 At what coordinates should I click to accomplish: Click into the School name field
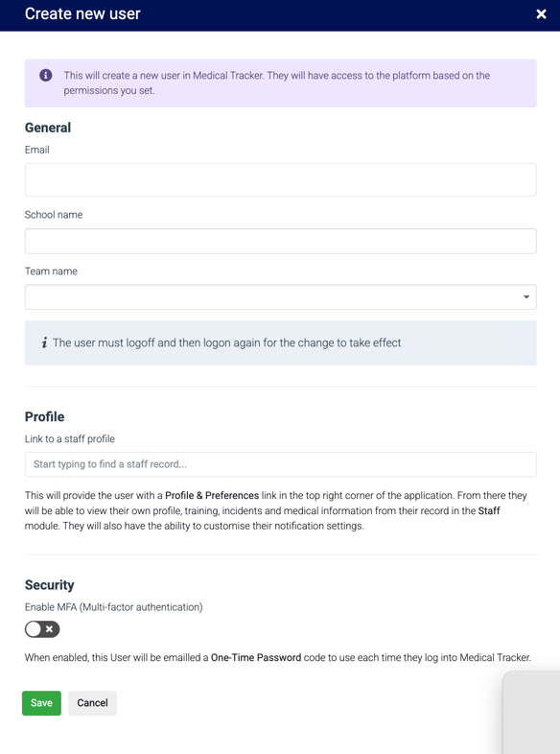[x=281, y=241]
